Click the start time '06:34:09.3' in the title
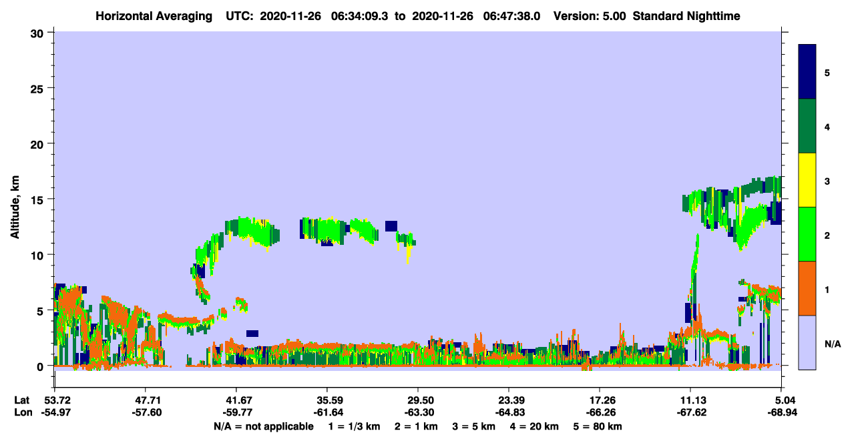This screenshot has height=445, width=868. click(x=361, y=16)
